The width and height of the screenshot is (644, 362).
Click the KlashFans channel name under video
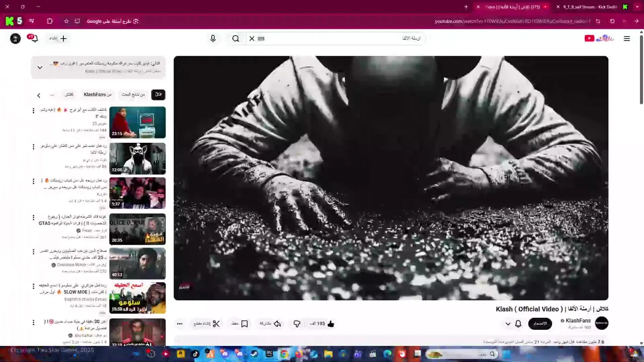click(x=578, y=321)
